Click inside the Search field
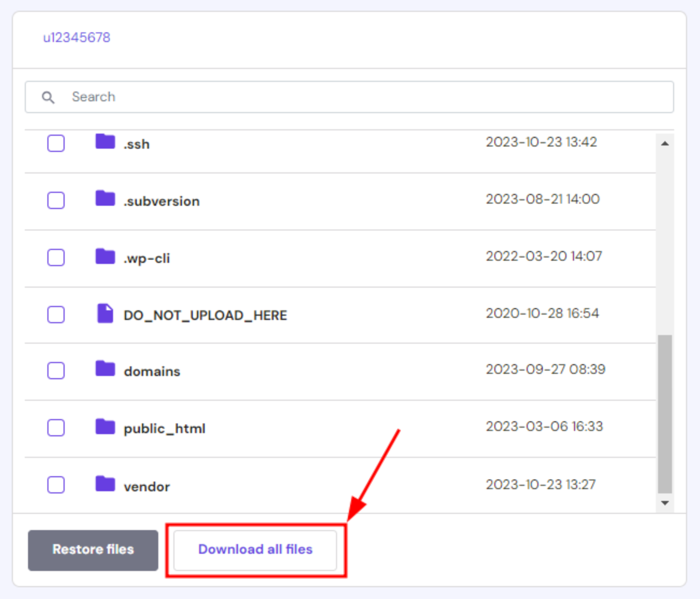The image size is (700, 599). [x=215, y=97]
